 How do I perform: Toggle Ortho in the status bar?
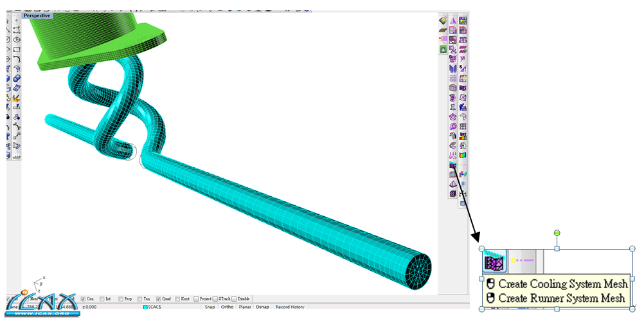(227, 307)
